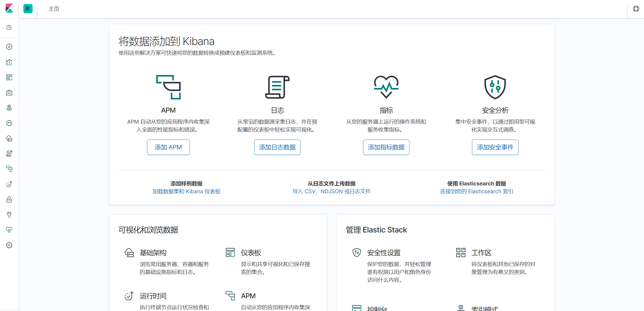Open the Machine Learning sidebar icon
This screenshot has height=311, width=644.
(x=9, y=123)
